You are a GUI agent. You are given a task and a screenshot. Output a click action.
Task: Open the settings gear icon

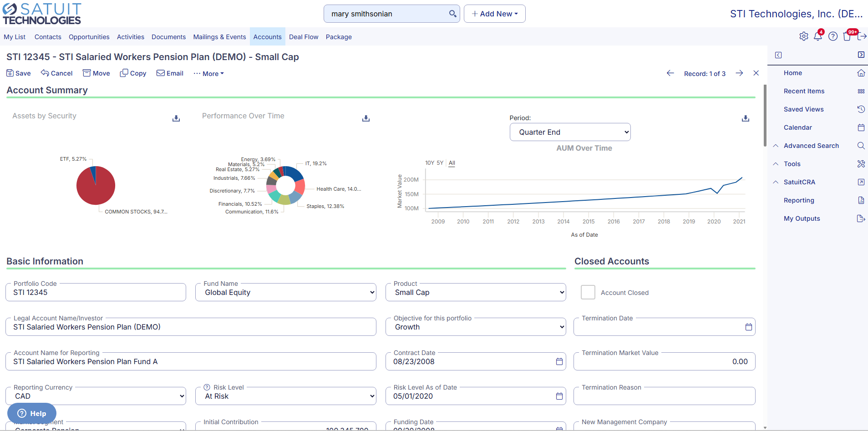pyautogui.click(x=804, y=36)
